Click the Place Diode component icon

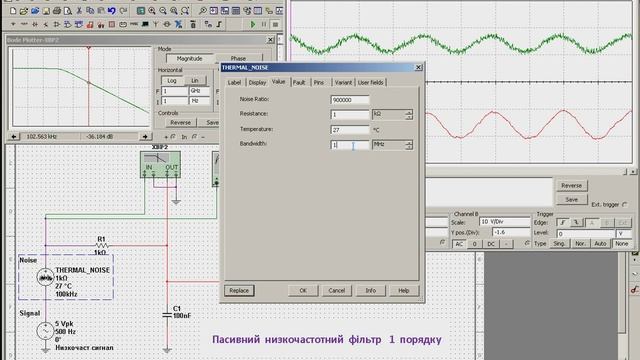35,24
